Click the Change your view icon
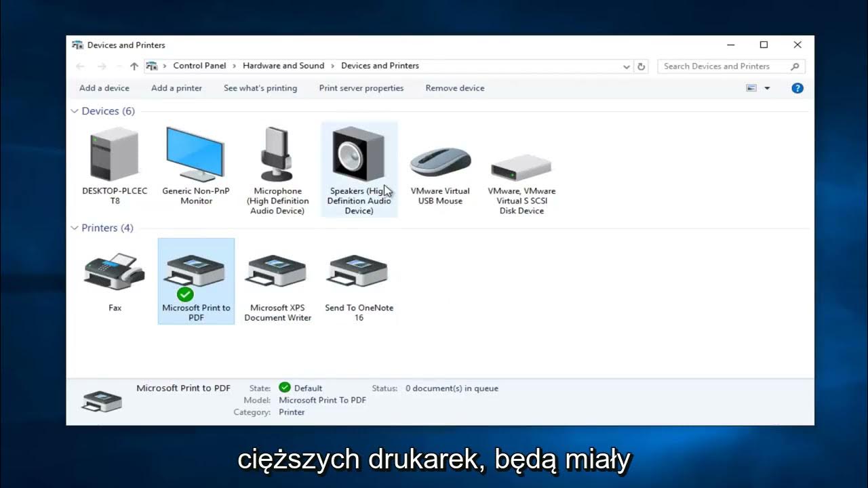The image size is (868, 488). [x=751, y=88]
